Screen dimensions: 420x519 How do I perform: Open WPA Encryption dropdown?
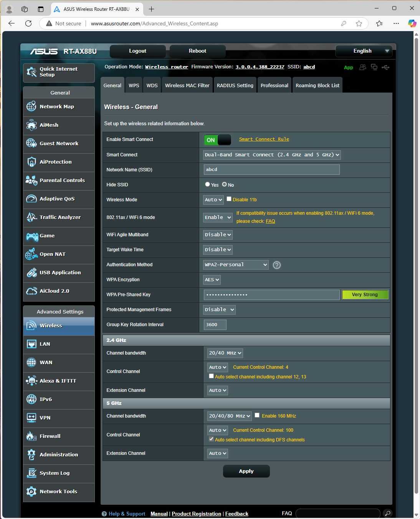212,280
